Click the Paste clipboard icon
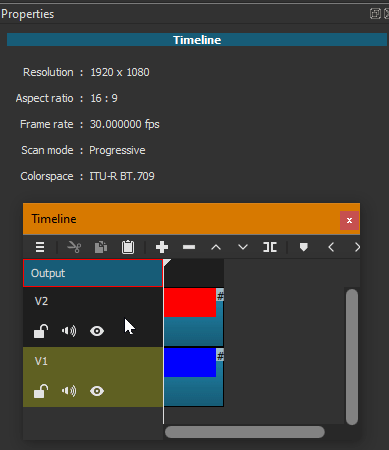389x450 pixels. point(128,247)
